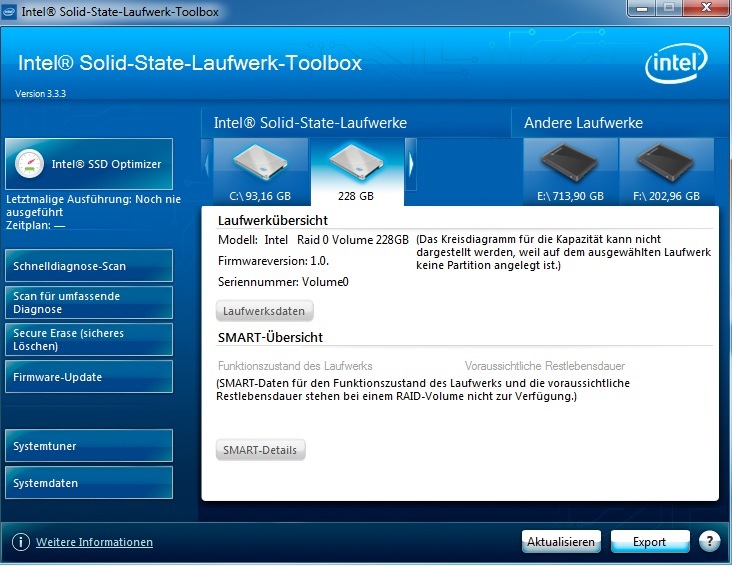Click the Modell Raid 0 Volume 228GB text
Image resolution: width=732 pixels, height=566 pixels.
pos(313,240)
